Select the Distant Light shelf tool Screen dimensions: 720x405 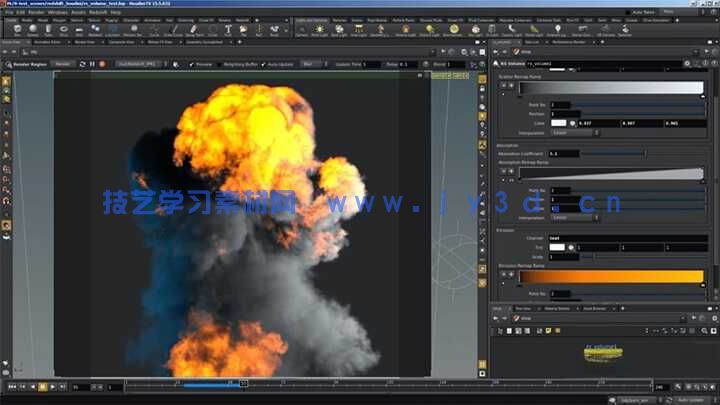(x=429, y=30)
